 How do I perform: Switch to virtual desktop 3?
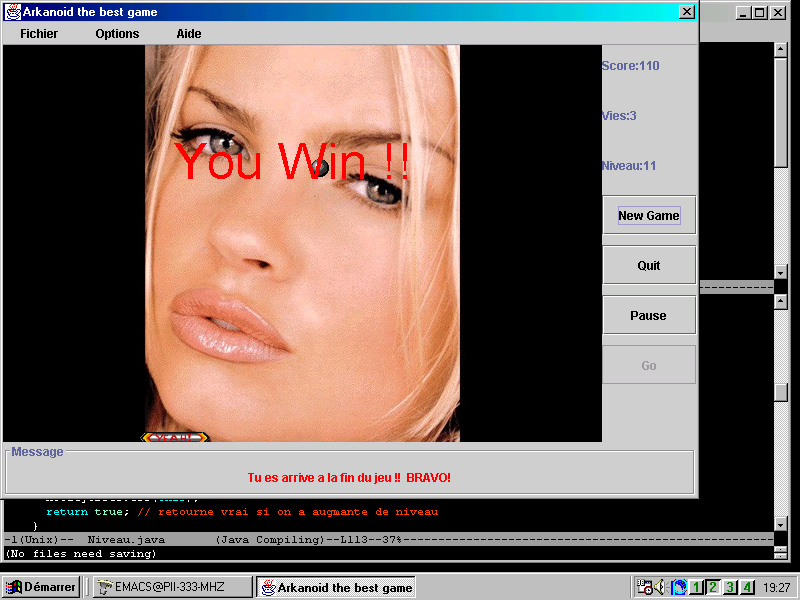730,587
